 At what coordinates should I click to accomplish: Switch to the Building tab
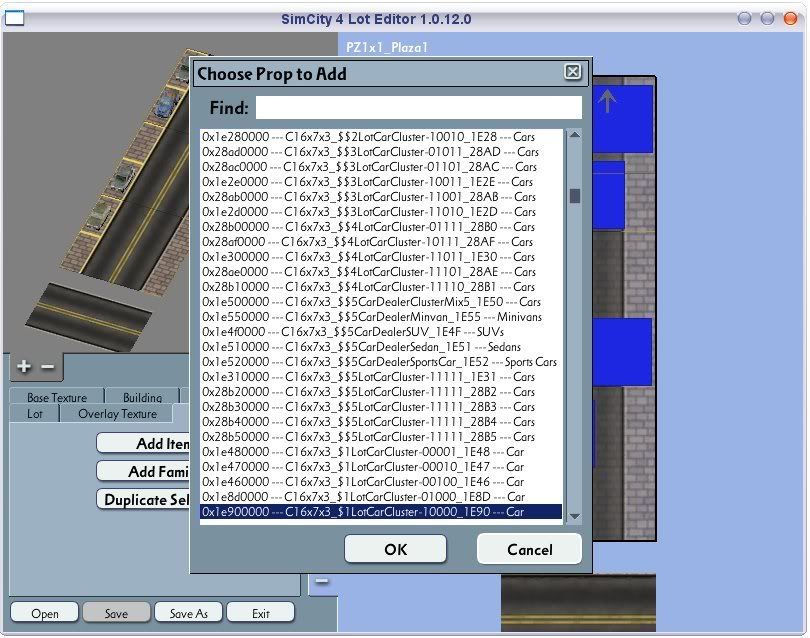[142, 397]
